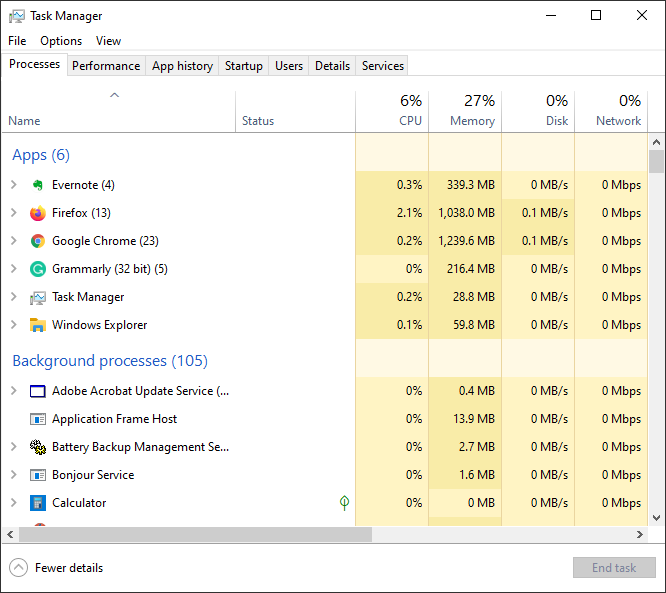666x593 pixels.
Task: Expand Adobe Acrobat Update Service row
Action: 14,391
